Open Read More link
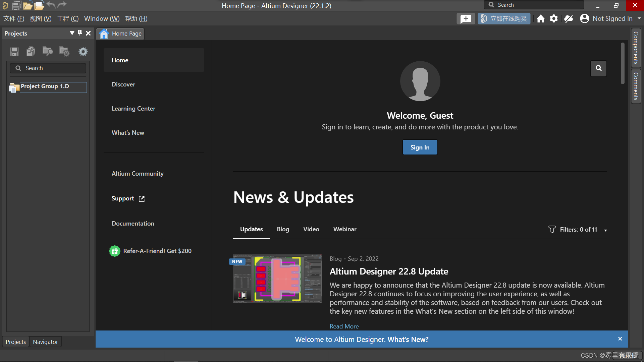Image resolution: width=644 pixels, height=362 pixels. tap(344, 326)
